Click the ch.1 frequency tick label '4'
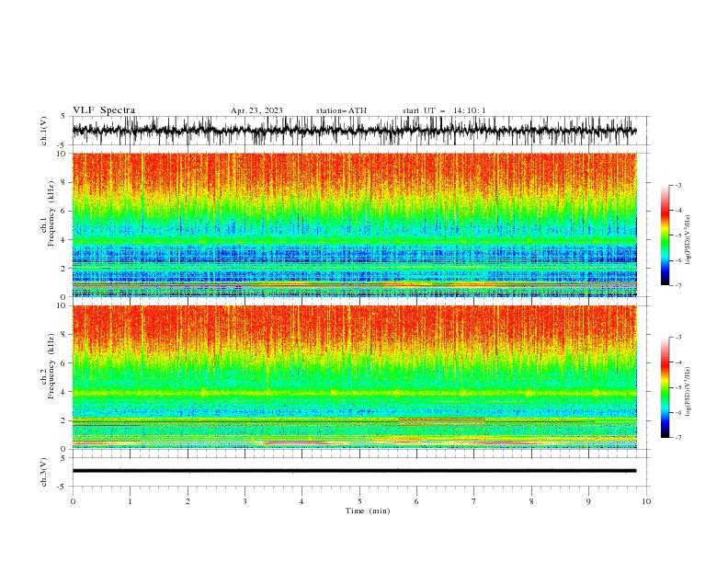728x563 pixels. click(63, 240)
